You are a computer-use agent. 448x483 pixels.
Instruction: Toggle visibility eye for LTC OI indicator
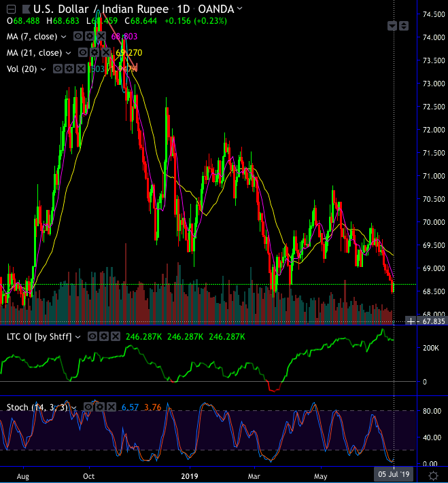click(x=92, y=336)
